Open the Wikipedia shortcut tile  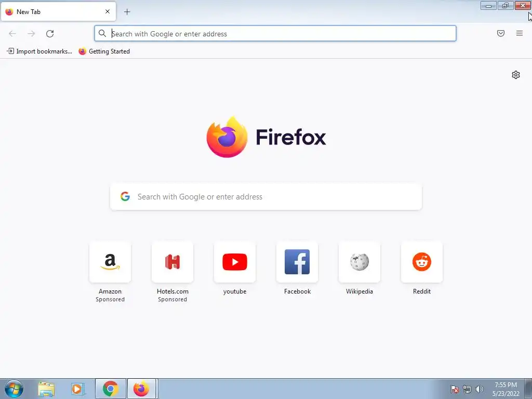pos(360,262)
